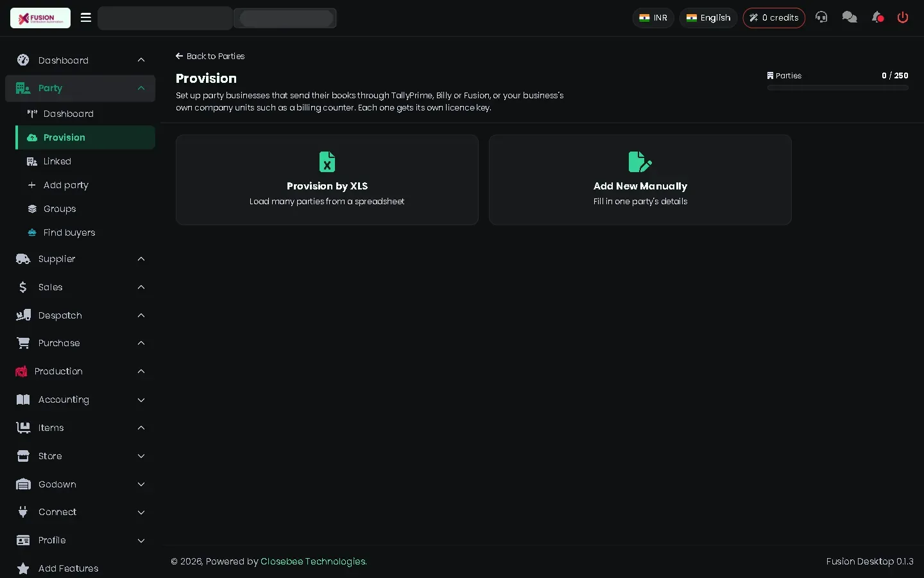Open the headset support icon
The image size is (924, 578).
coord(821,17)
